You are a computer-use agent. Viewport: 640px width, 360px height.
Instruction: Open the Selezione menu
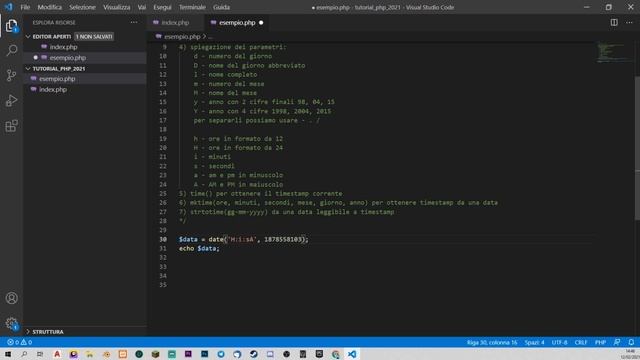click(82, 7)
